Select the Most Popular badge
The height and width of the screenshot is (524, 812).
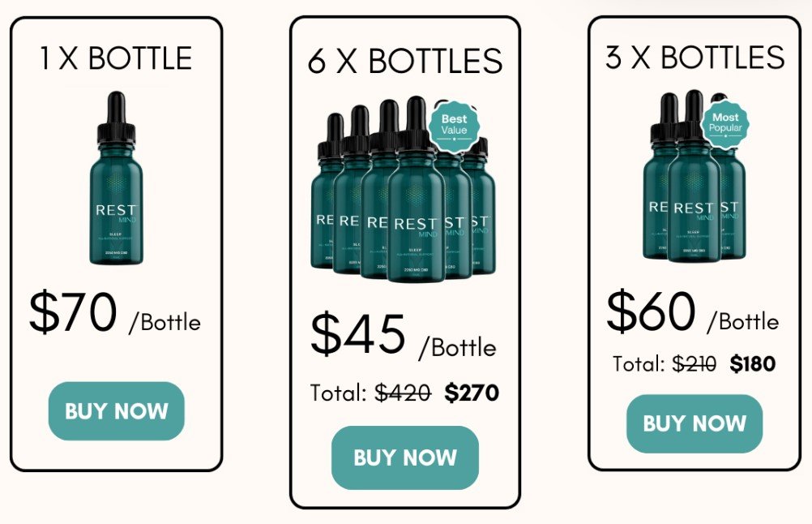tap(725, 122)
